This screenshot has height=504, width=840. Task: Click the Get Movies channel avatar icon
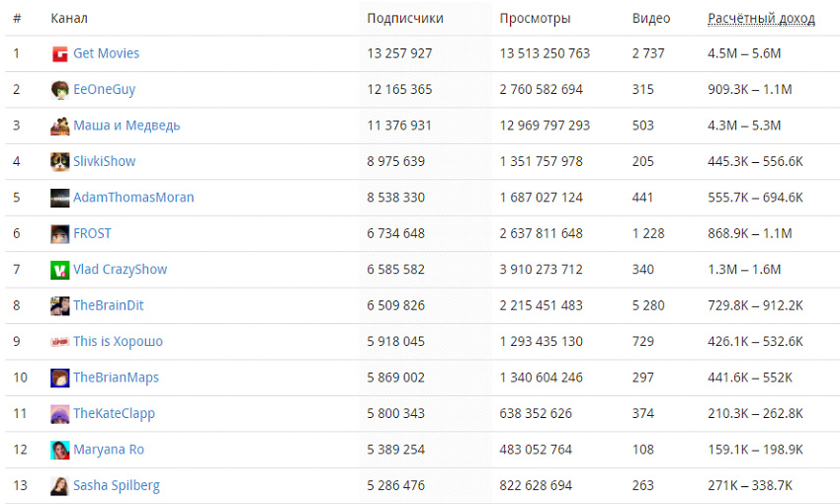coord(60,54)
